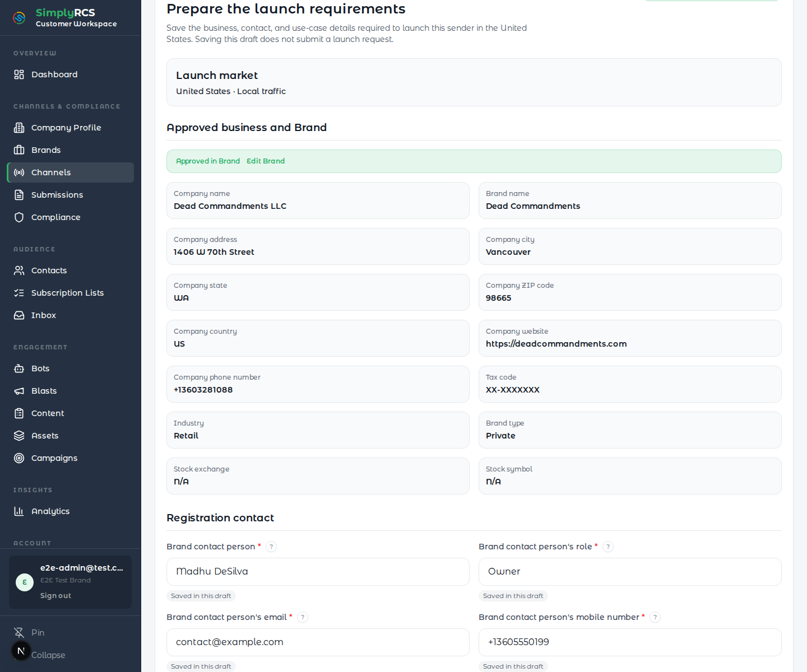Open help tooltip for Brand contact person

(271, 547)
